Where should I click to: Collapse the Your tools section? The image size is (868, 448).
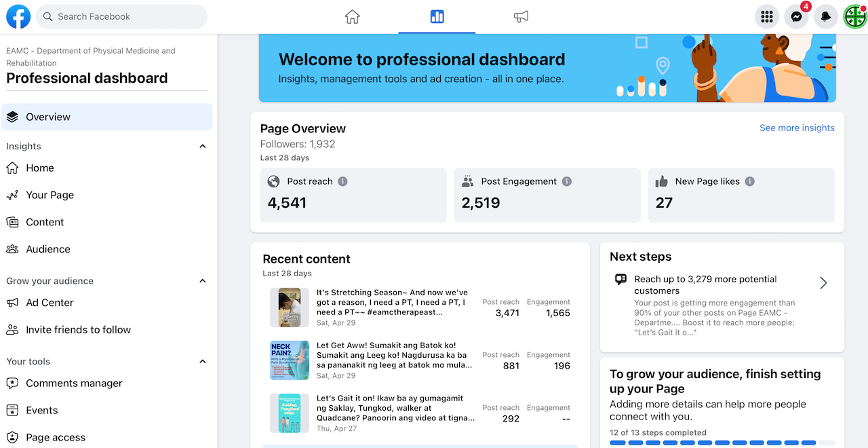pos(202,362)
